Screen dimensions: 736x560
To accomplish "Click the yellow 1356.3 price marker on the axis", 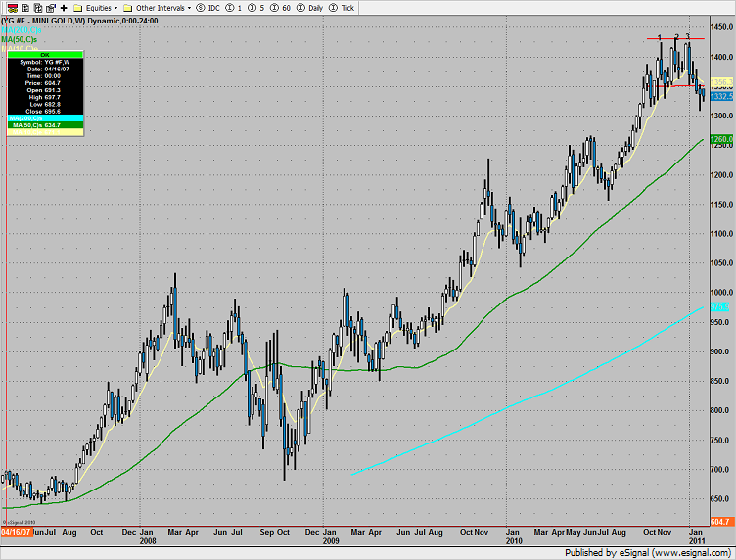I will 721,82.
